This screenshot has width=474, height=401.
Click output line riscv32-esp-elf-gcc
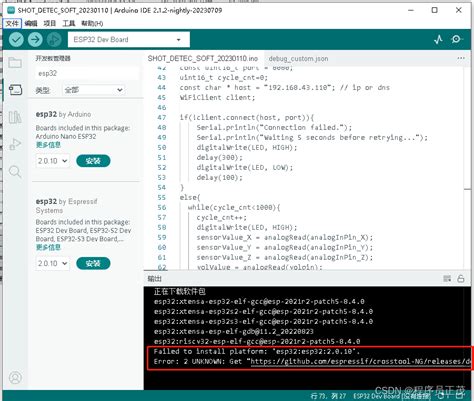(257, 342)
